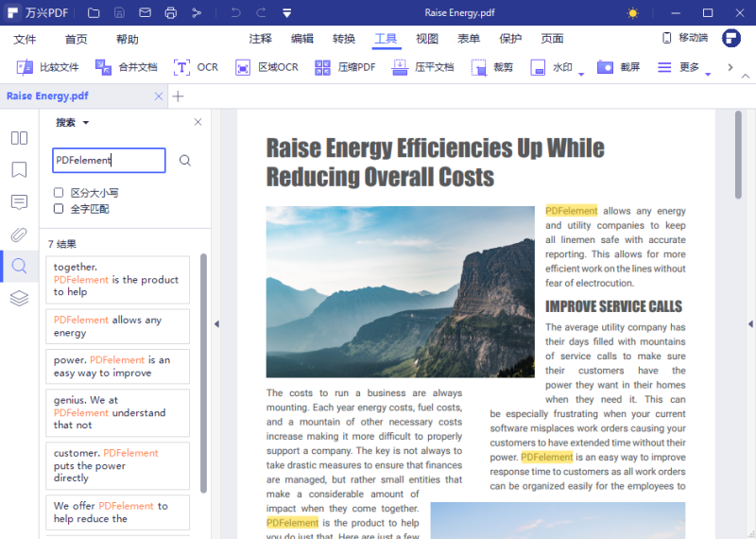This screenshot has width=756, height=539.
Task: Open the bookmarks sidebar panel
Action: point(19,170)
